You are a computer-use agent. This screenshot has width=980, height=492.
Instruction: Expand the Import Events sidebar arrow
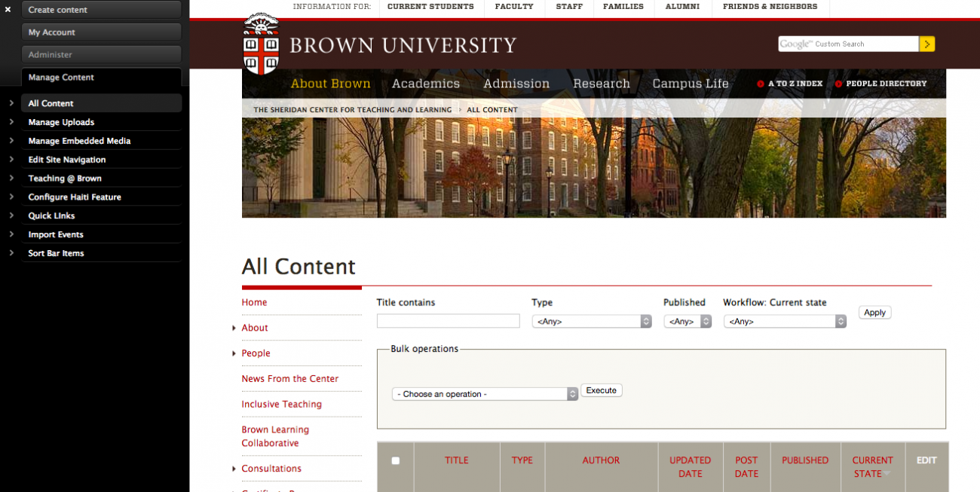coord(11,234)
